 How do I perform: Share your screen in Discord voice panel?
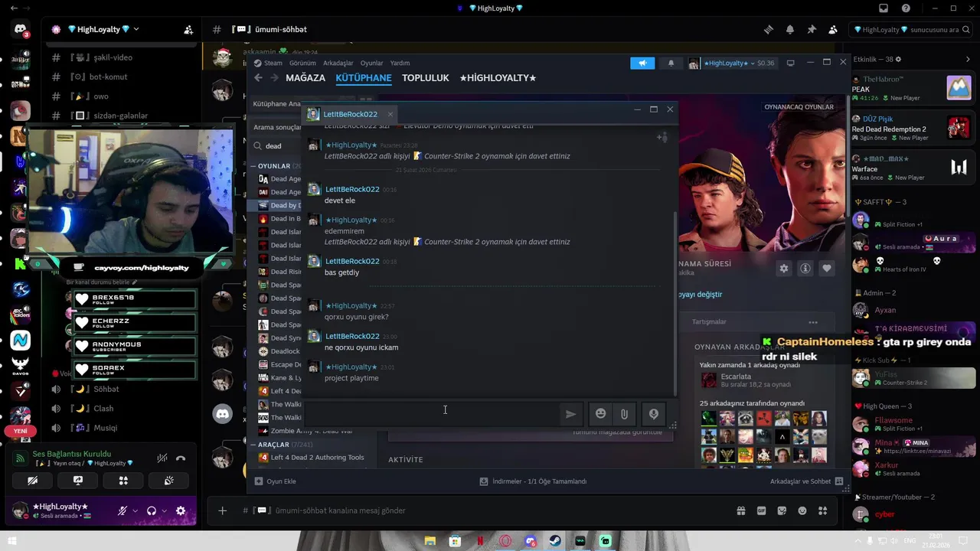pyautogui.click(x=78, y=481)
